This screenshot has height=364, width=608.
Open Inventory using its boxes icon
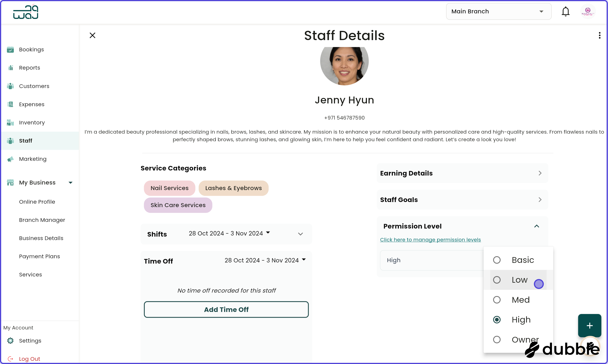(11, 122)
